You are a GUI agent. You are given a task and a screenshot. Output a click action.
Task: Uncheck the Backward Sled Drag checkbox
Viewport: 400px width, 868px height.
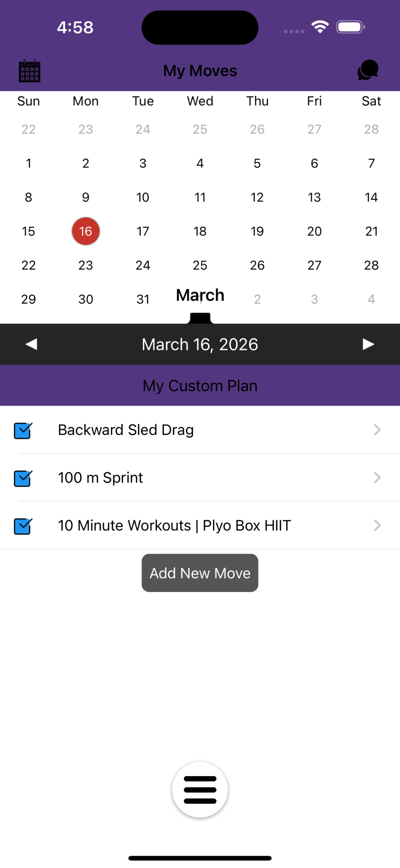[x=23, y=430]
